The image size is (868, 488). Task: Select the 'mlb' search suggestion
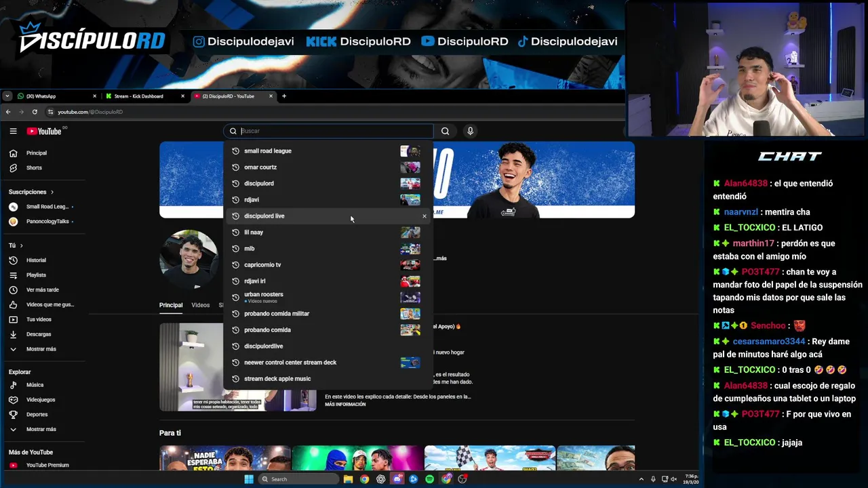[x=328, y=249]
